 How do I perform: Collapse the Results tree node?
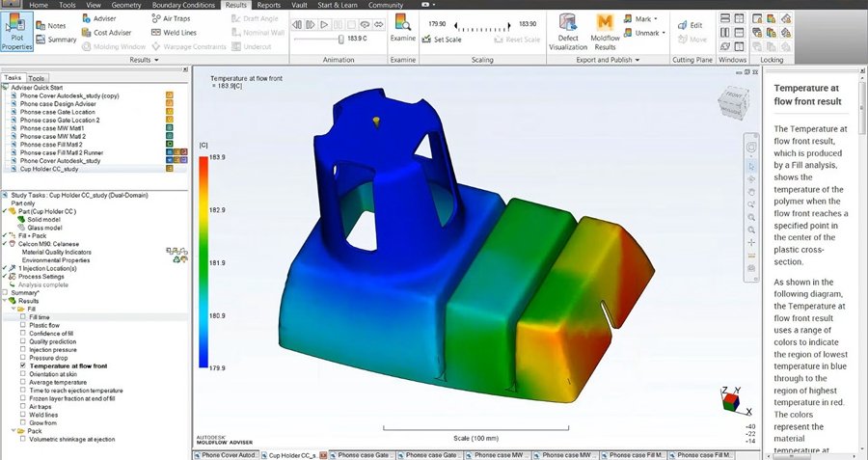pyautogui.click(x=5, y=301)
